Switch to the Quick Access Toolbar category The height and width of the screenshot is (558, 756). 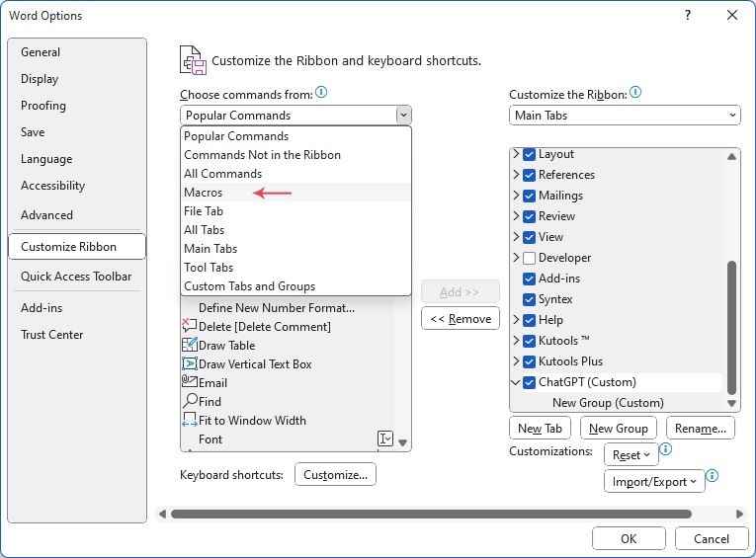point(76,277)
